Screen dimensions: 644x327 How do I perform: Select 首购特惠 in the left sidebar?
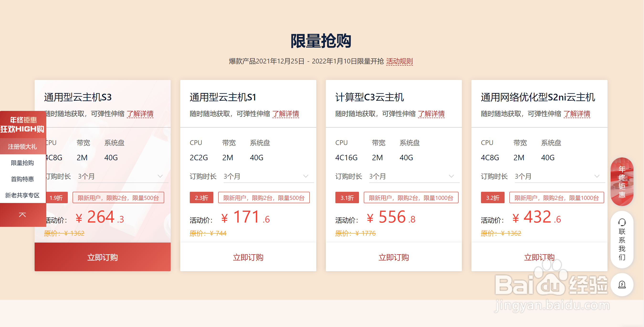[22, 179]
